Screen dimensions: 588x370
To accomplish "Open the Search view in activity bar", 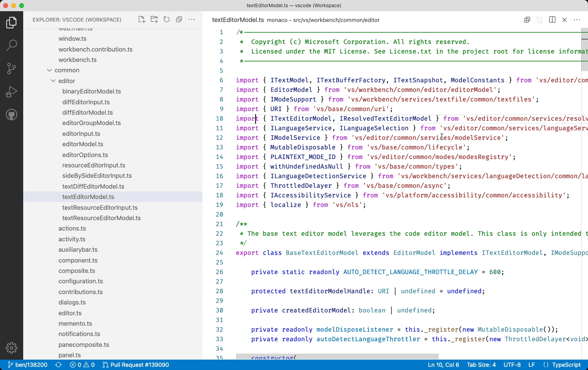I will 12,45.
